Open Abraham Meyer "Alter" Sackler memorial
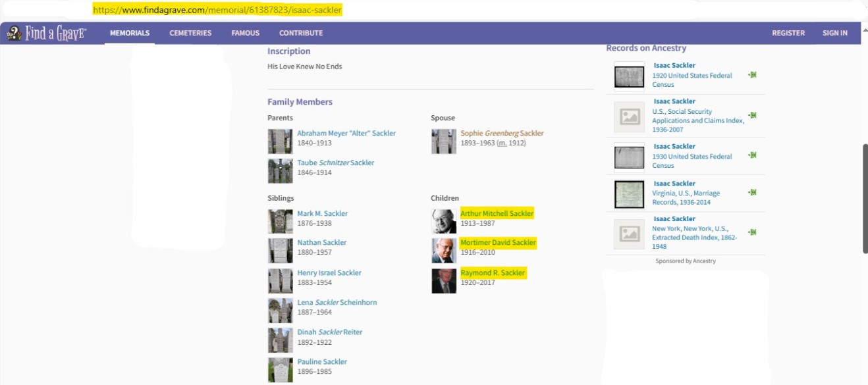Viewport: 868px width, 385px height. click(346, 133)
